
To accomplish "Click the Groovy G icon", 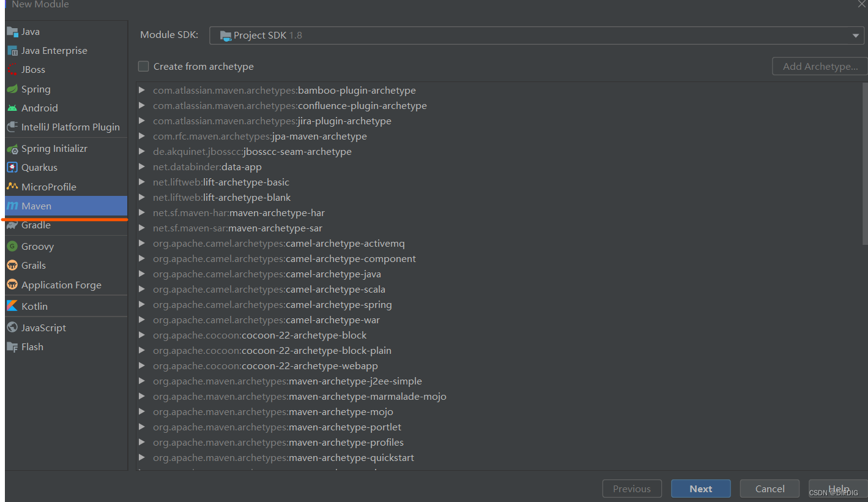I will point(12,246).
